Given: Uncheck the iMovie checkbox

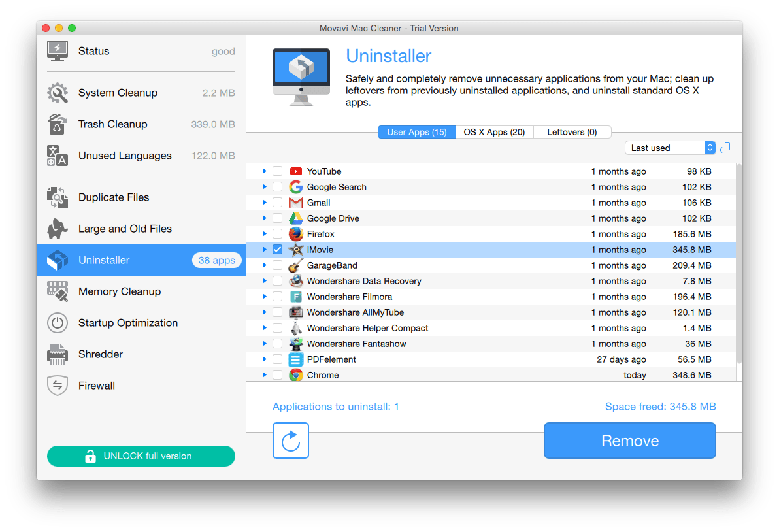Looking at the screenshot, I should 277,250.
